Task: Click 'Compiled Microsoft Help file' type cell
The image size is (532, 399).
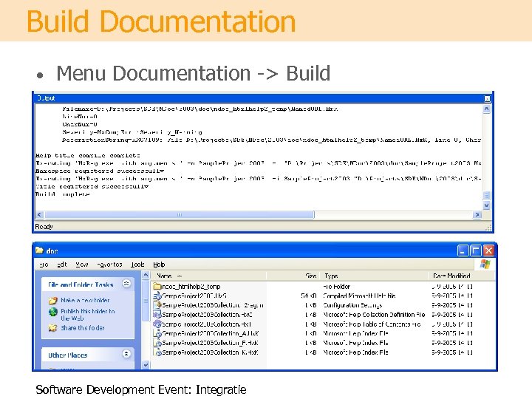Action: tap(359, 296)
